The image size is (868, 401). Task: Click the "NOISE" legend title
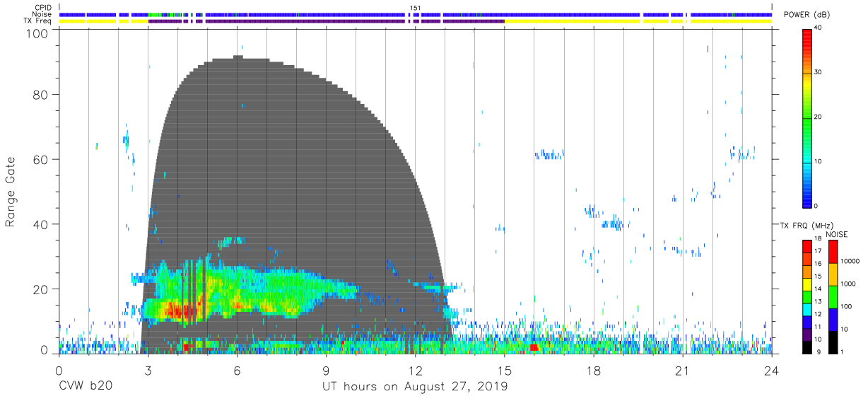(x=838, y=234)
